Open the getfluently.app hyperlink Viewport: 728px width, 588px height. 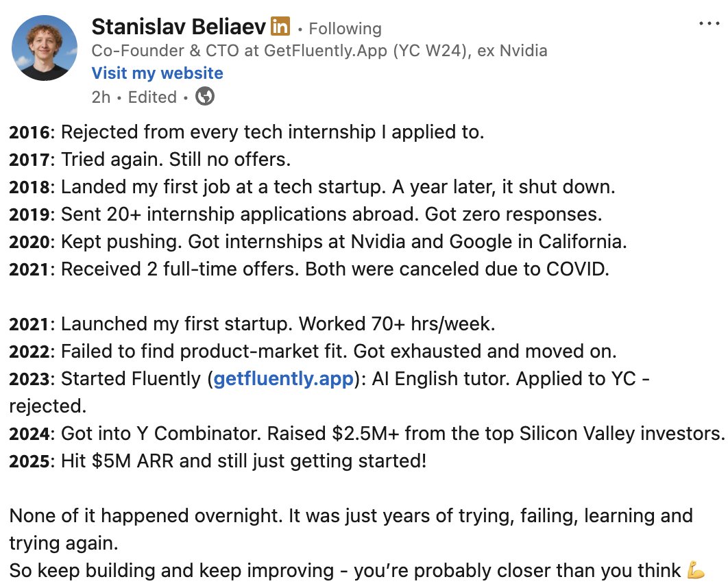pyautogui.click(x=284, y=379)
